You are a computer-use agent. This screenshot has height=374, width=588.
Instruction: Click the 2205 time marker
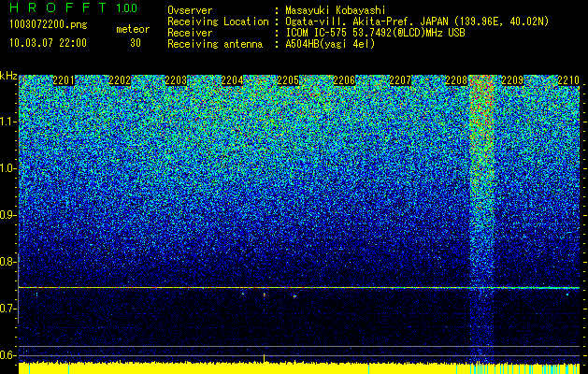[288, 80]
